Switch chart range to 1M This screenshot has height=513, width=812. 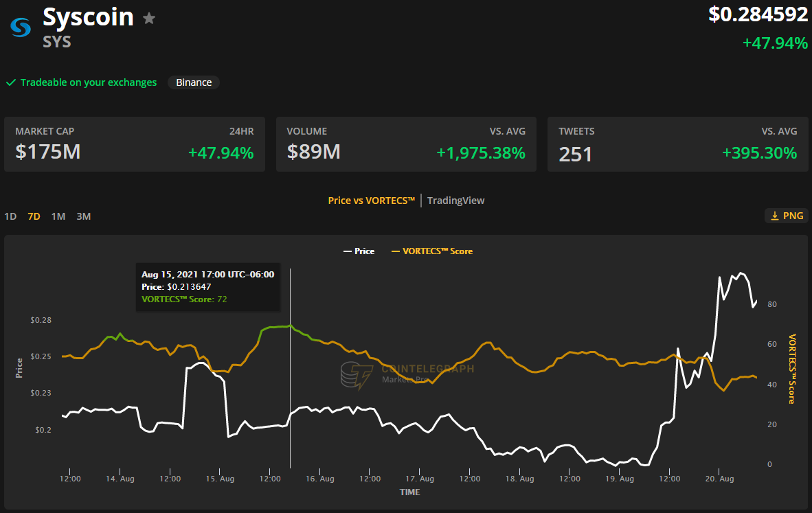[x=58, y=216]
